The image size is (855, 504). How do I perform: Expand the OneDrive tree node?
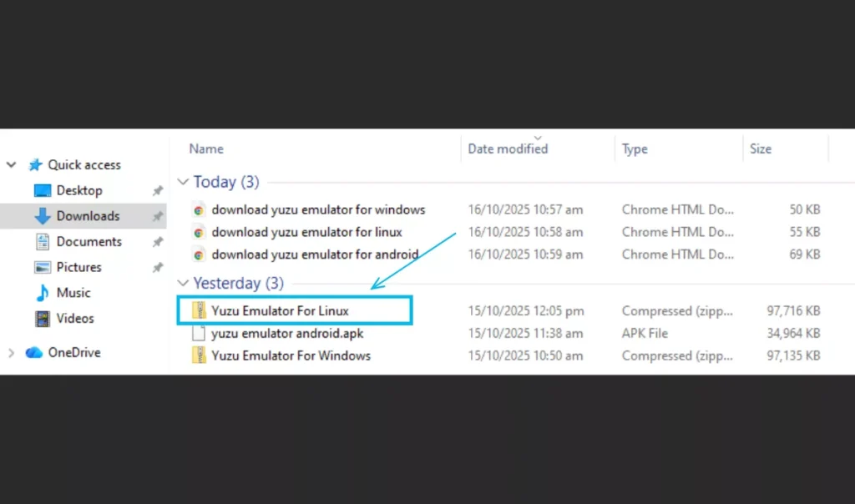click(x=12, y=353)
